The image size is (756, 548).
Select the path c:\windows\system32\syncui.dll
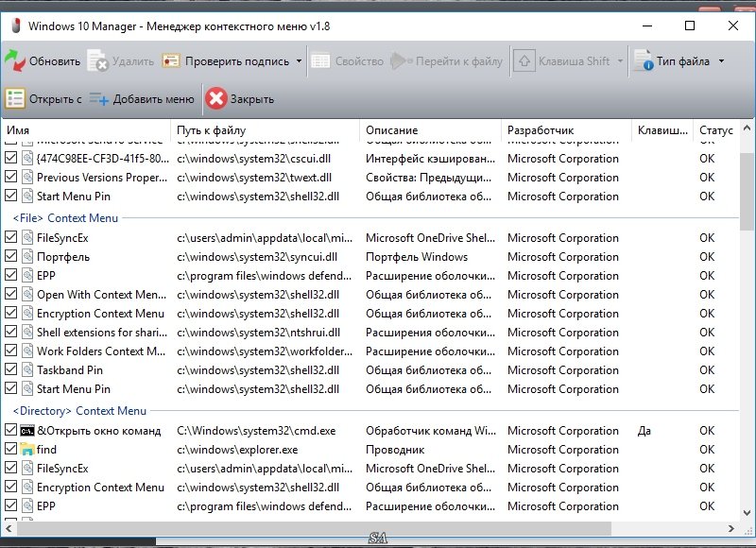(257, 257)
